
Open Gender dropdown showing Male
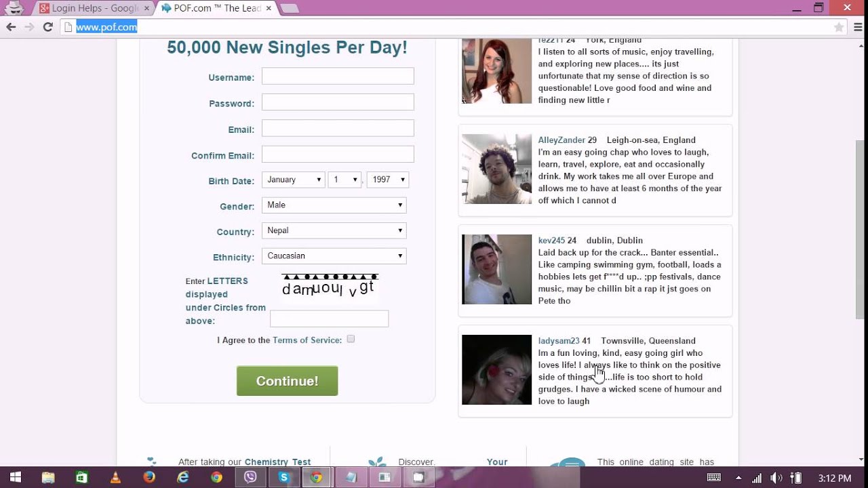tap(334, 205)
